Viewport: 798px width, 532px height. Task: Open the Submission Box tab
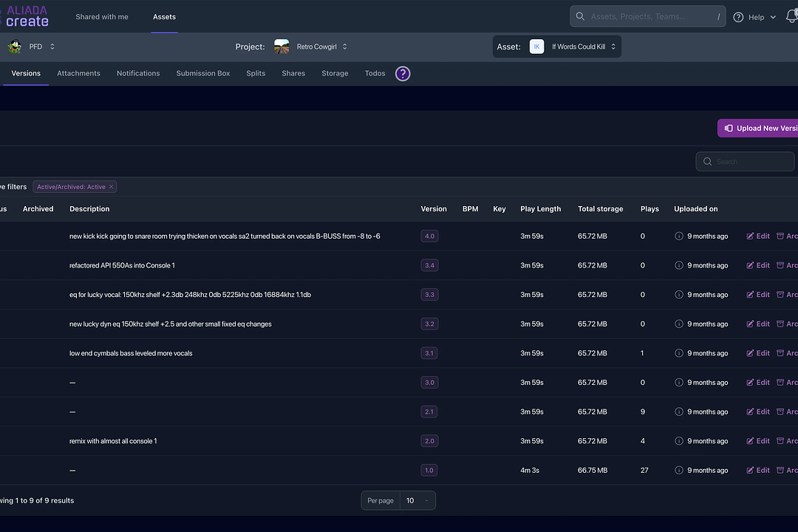click(202, 74)
